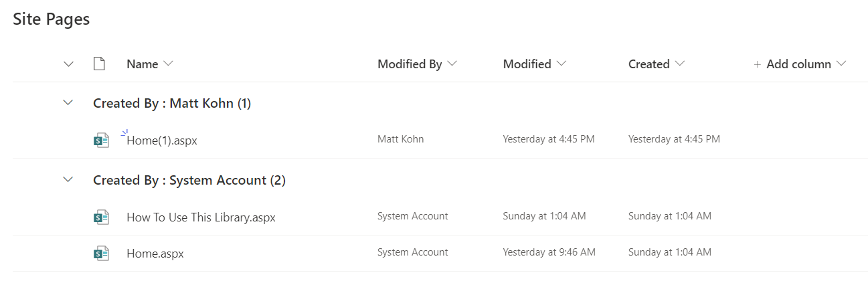Select the Created By Matt Kohn group header
868x285 pixels.
(x=172, y=103)
